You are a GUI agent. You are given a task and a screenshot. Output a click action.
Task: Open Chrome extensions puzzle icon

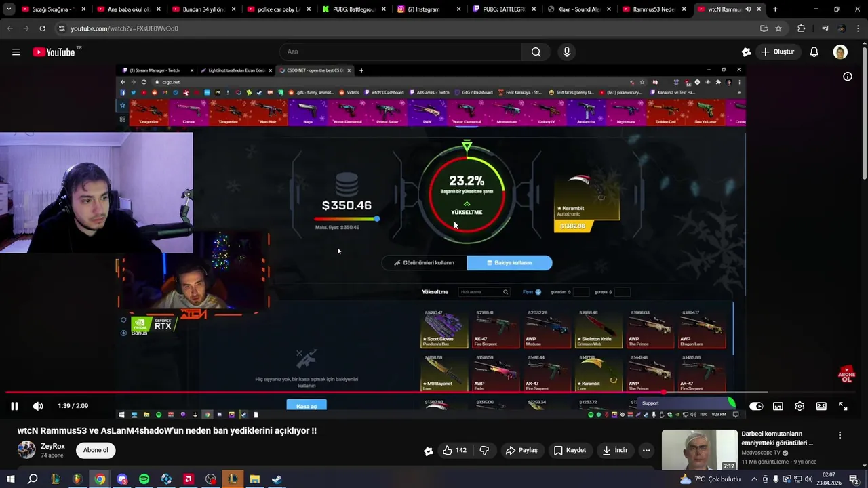802,28
